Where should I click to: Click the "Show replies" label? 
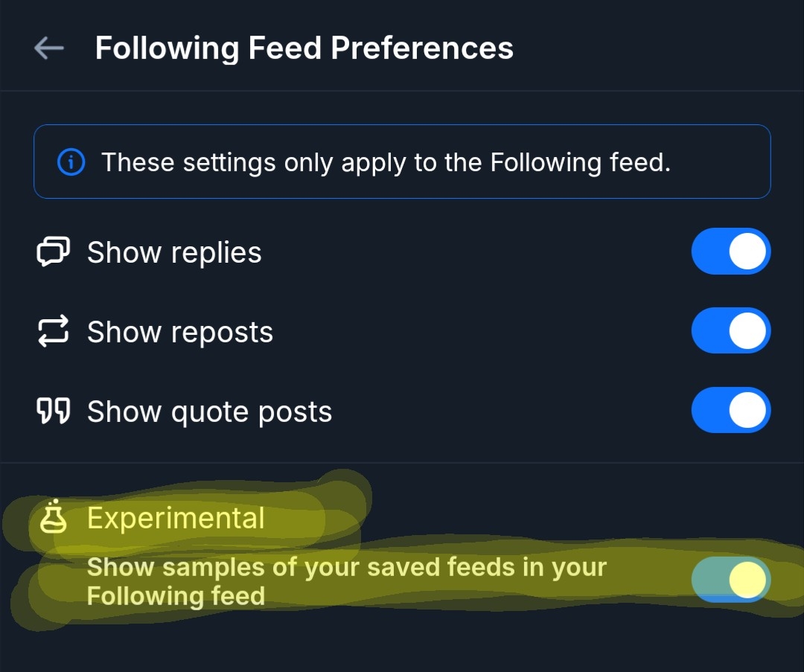(174, 253)
